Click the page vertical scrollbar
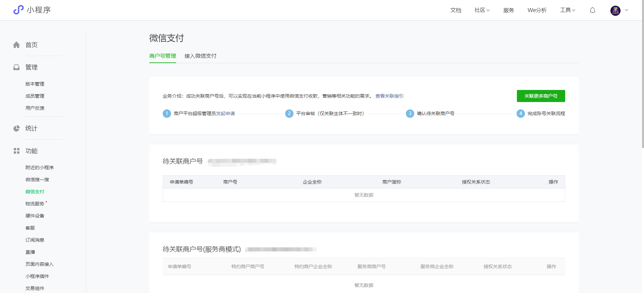This screenshot has height=293, width=644. pyautogui.click(x=643, y=74)
